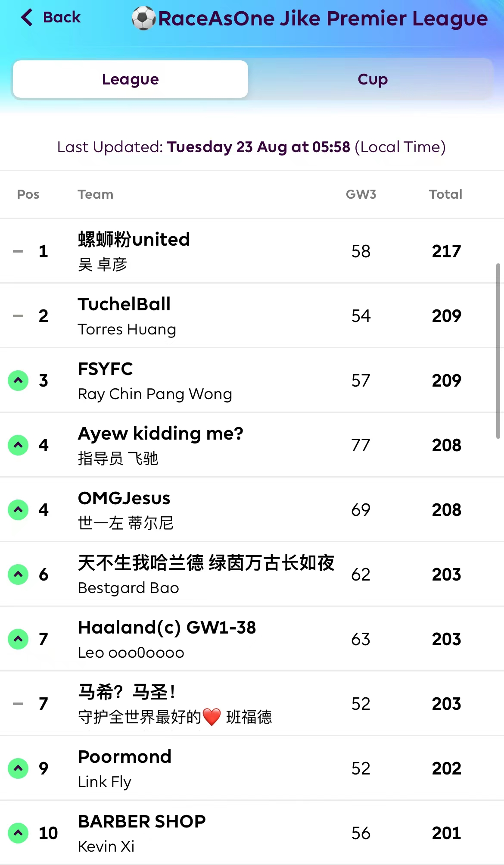
Task: Open the TuchelBall team entry
Action: (x=124, y=304)
